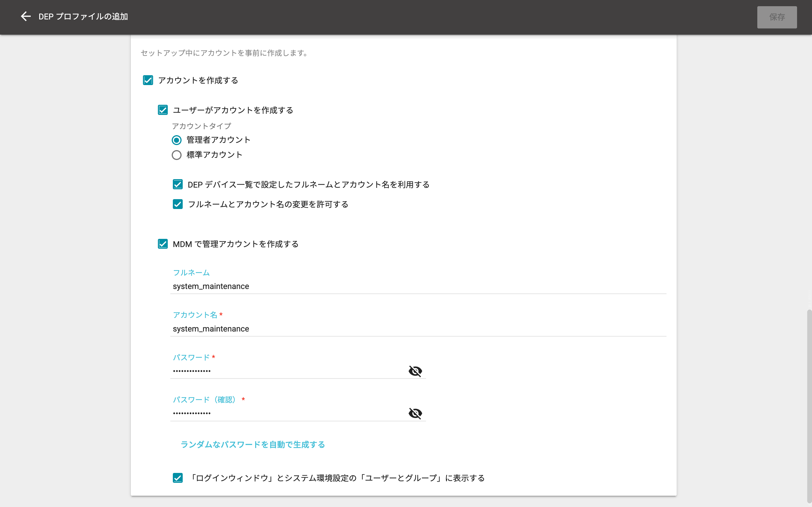812x507 pixels.
Task: Click the back arrow icon
Action: (x=25, y=16)
